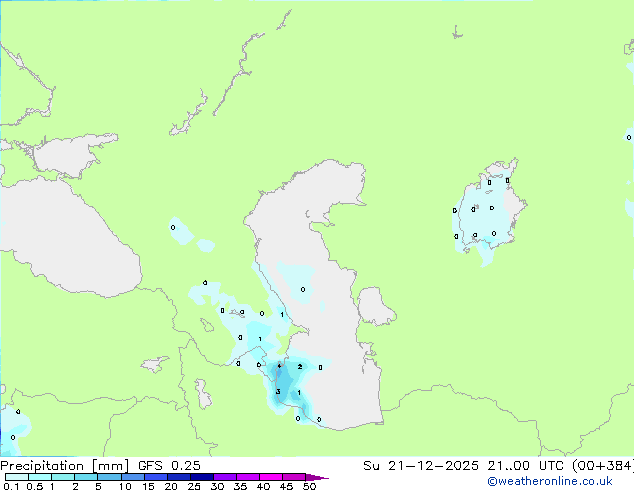Pick the palest legend swatch above 0.1
Image resolution: width=634 pixels, height=490 pixels.
pyautogui.click(x=10, y=477)
